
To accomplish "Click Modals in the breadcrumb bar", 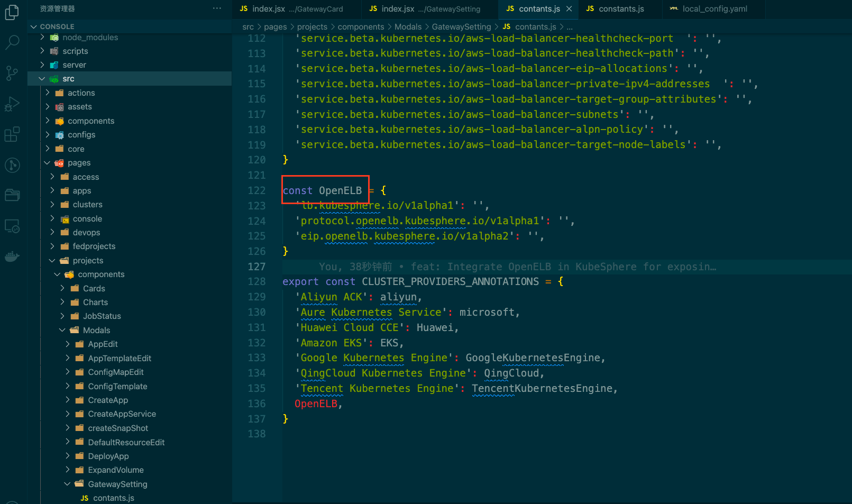I will tap(408, 26).
